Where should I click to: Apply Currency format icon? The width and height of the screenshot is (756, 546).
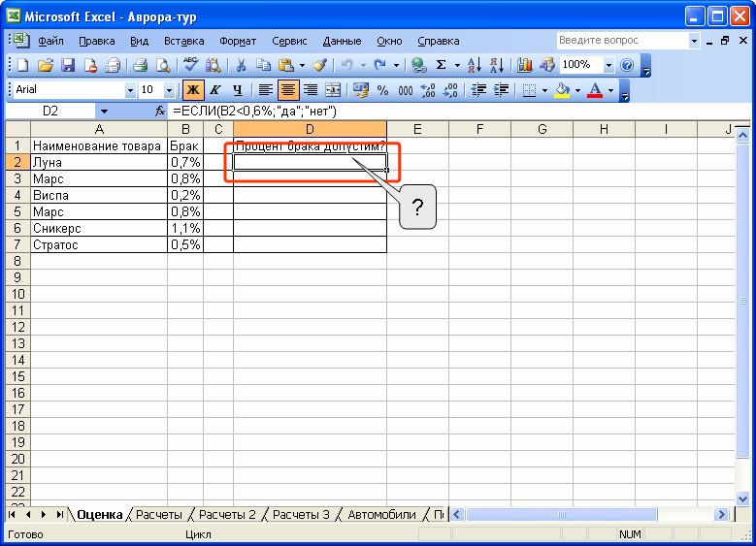361,90
